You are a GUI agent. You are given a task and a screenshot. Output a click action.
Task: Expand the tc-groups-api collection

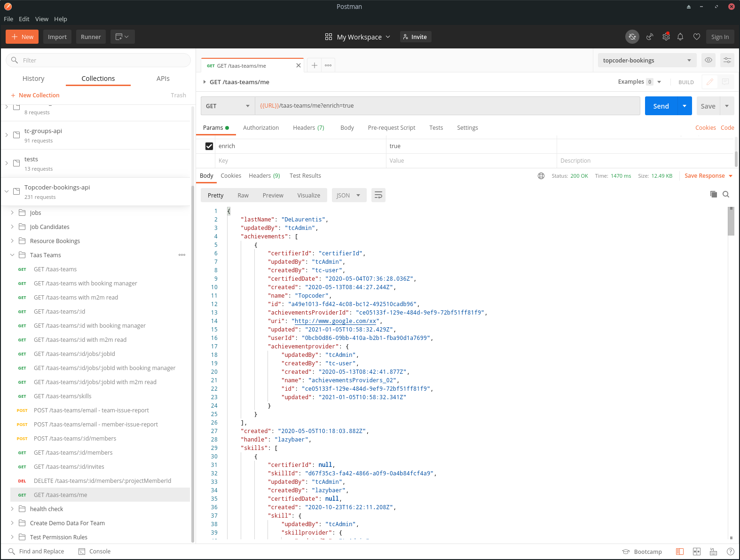7,135
